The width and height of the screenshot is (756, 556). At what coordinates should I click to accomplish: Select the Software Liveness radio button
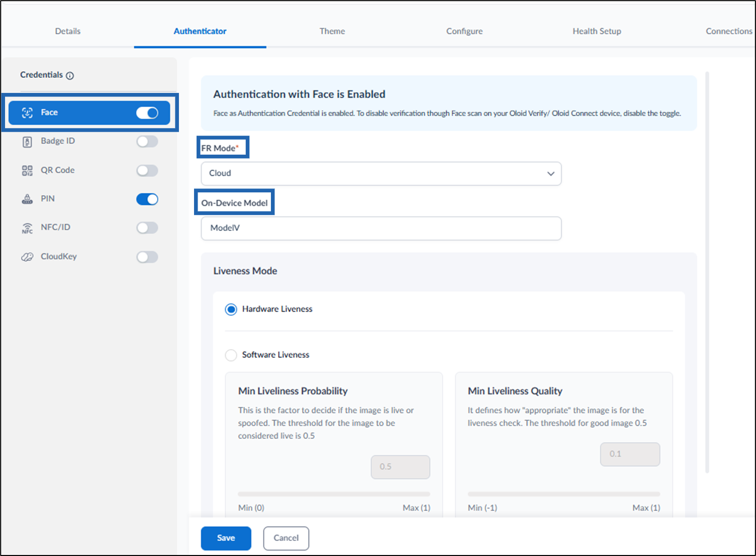point(231,355)
